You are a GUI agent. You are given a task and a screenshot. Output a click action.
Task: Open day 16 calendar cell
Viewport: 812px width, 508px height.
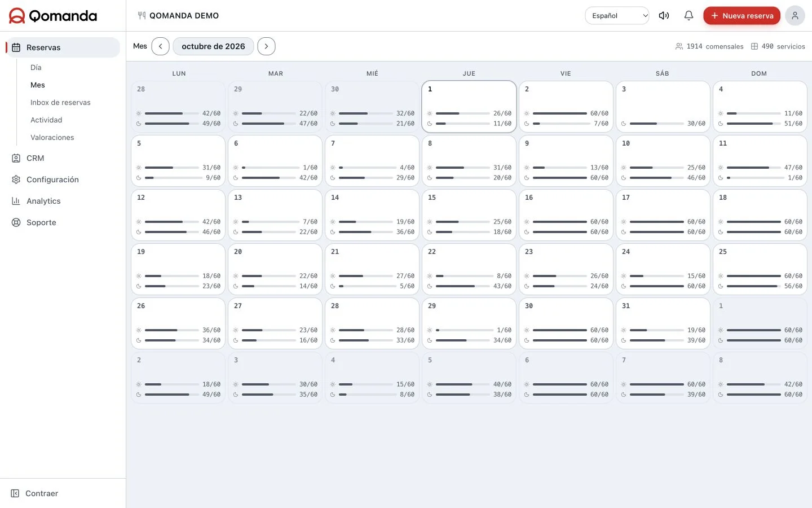coord(566,215)
